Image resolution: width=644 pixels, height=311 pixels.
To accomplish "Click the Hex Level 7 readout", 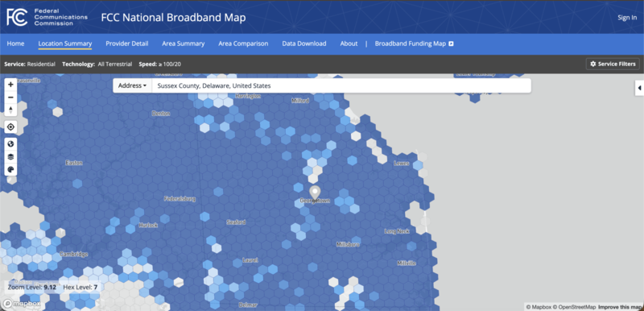I will click(x=80, y=287).
